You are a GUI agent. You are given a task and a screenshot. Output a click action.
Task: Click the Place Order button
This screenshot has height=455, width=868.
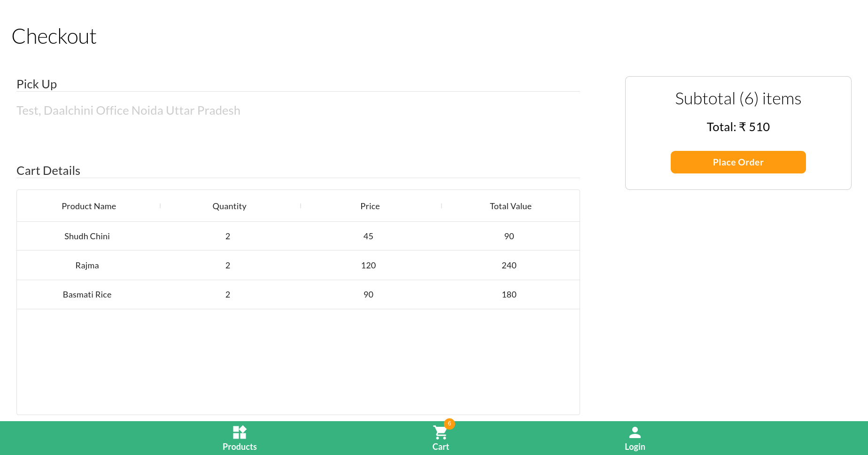[x=738, y=162]
